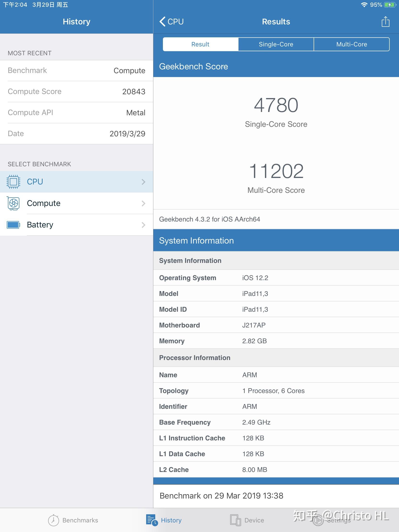
Task: Expand the Battery benchmark row chevron
Action: coord(144,225)
